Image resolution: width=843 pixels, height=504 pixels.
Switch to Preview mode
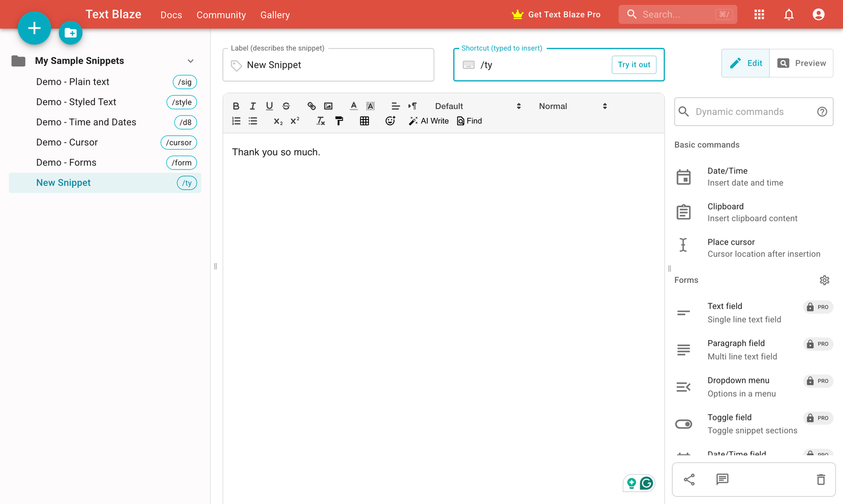tap(801, 63)
